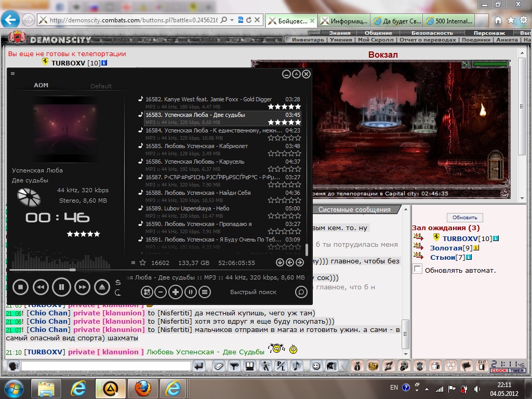Screen dimensions: 532x399
Task: Click the left-arrow circle in playlist footer
Action: [x=290, y=262]
